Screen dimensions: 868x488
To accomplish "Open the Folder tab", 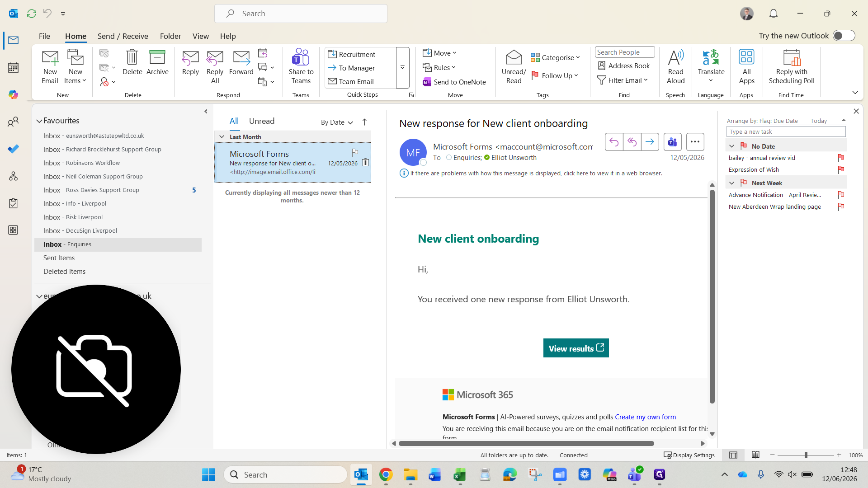I will click(x=170, y=36).
